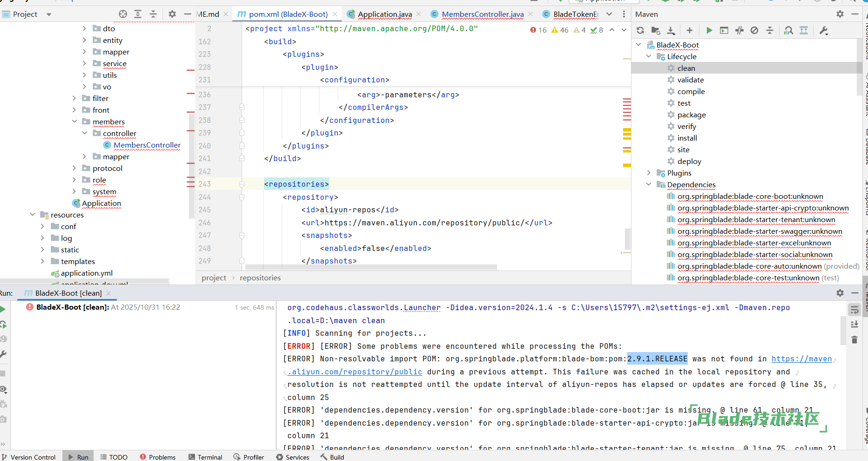Collapse the members folder in Project tree
The image size is (868, 461).
(75, 122)
